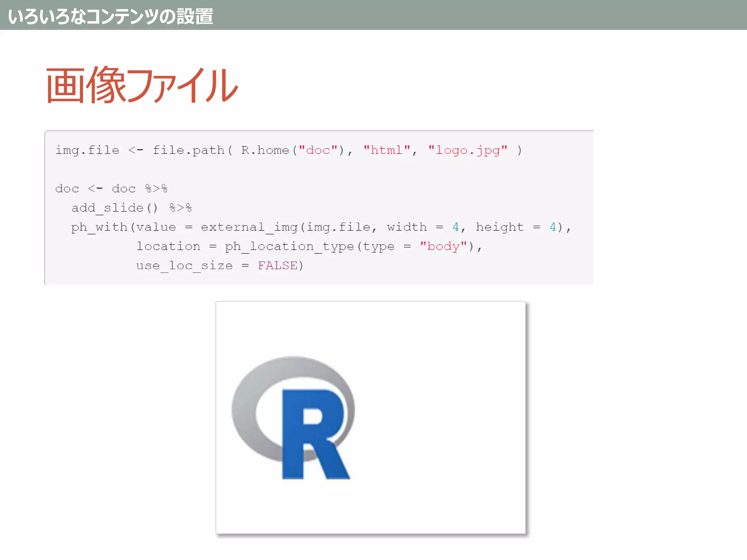Click the height value 4

[553, 227]
